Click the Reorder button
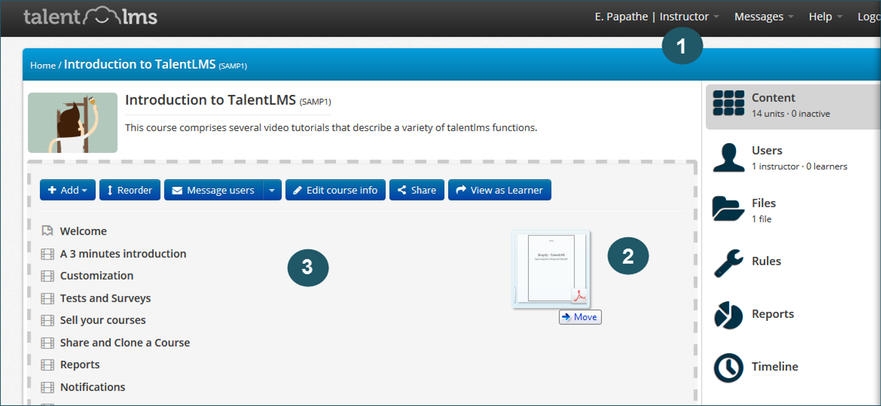881x406 pixels. point(130,190)
